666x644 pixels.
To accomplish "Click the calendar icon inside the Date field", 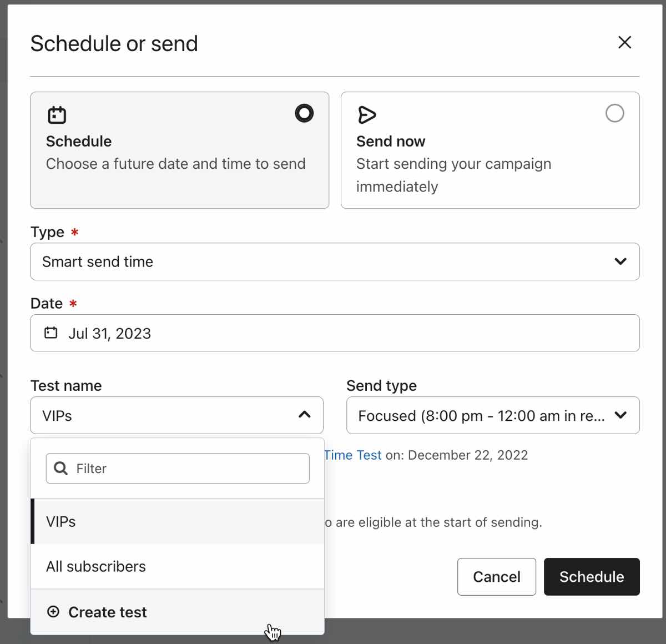I will coord(50,333).
